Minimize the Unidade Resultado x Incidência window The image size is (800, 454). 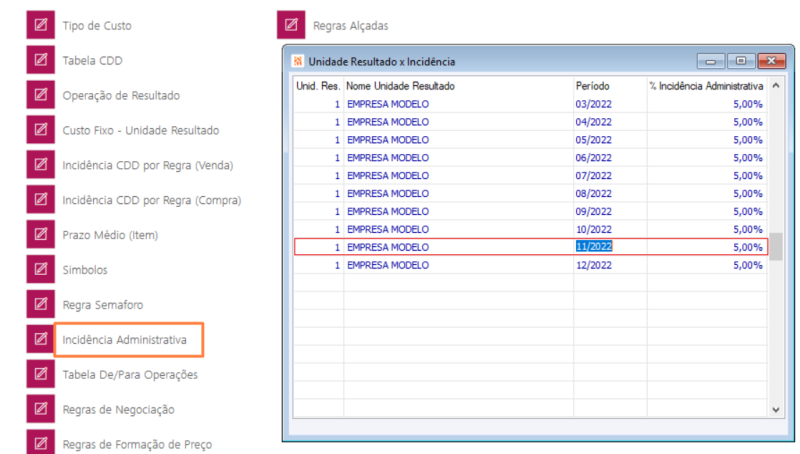pos(711,61)
